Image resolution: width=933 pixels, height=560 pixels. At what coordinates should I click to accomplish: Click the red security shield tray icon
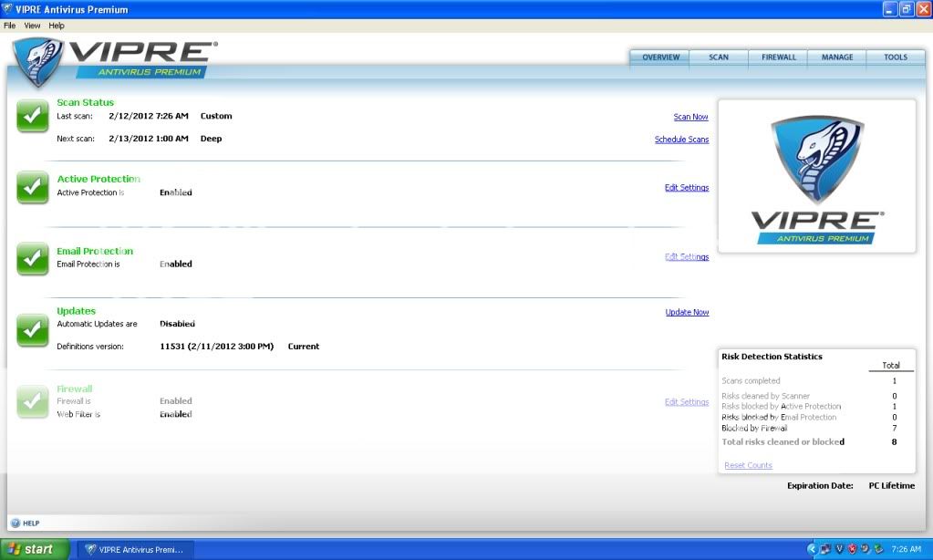pos(851,549)
